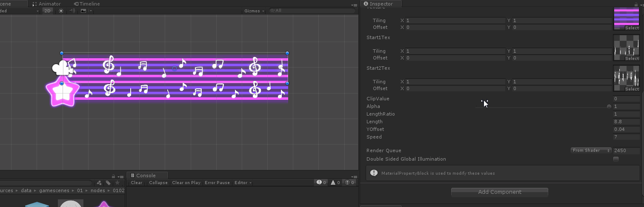Click the Length value field
This screenshot has height=207, width=644.
[x=627, y=122]
